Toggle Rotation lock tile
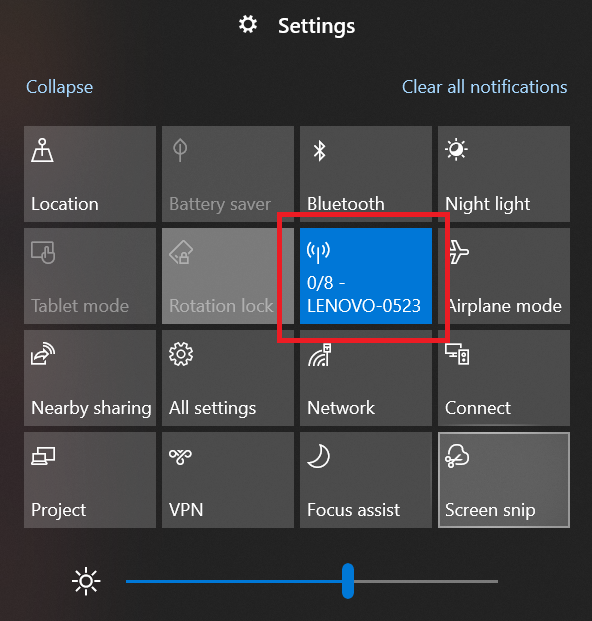 (x=228, y=276)
